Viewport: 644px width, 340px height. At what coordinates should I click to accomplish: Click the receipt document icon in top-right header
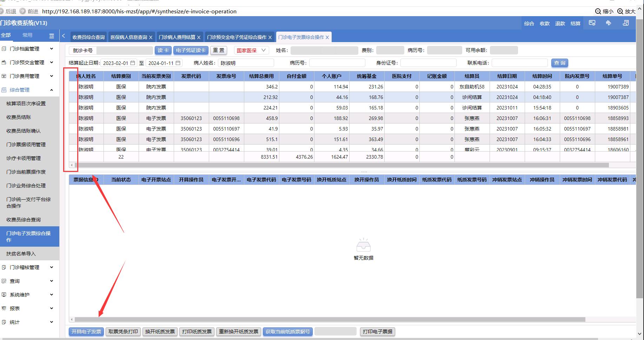coord(625,23)
